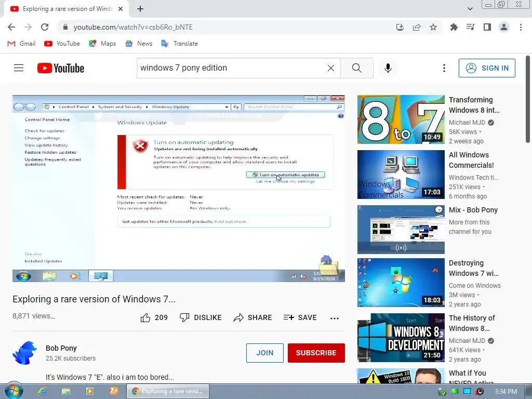Open YouTube settings three-dot menu
Viewport: 532px width, 399px height.
pyautogui.click(x=444, y=68)
